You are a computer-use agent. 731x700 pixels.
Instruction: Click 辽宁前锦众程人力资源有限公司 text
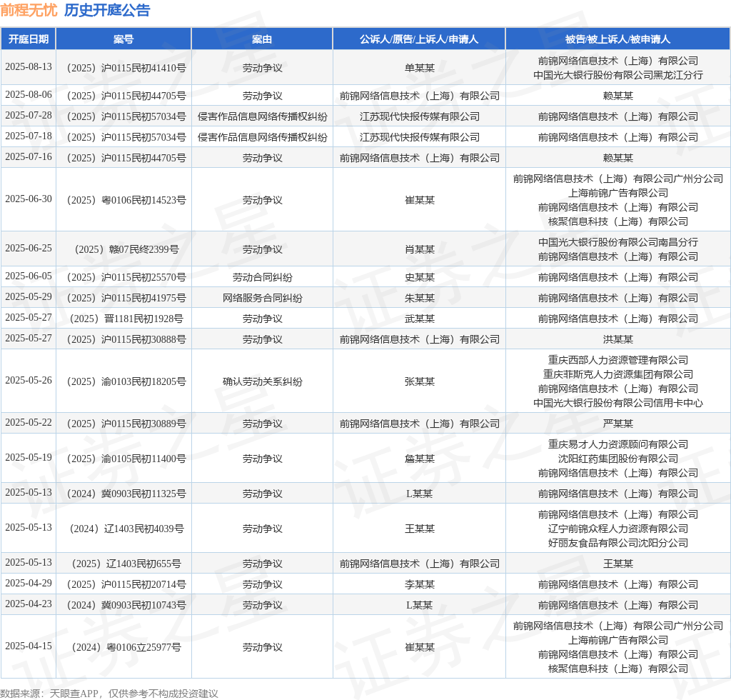[618, 529]
